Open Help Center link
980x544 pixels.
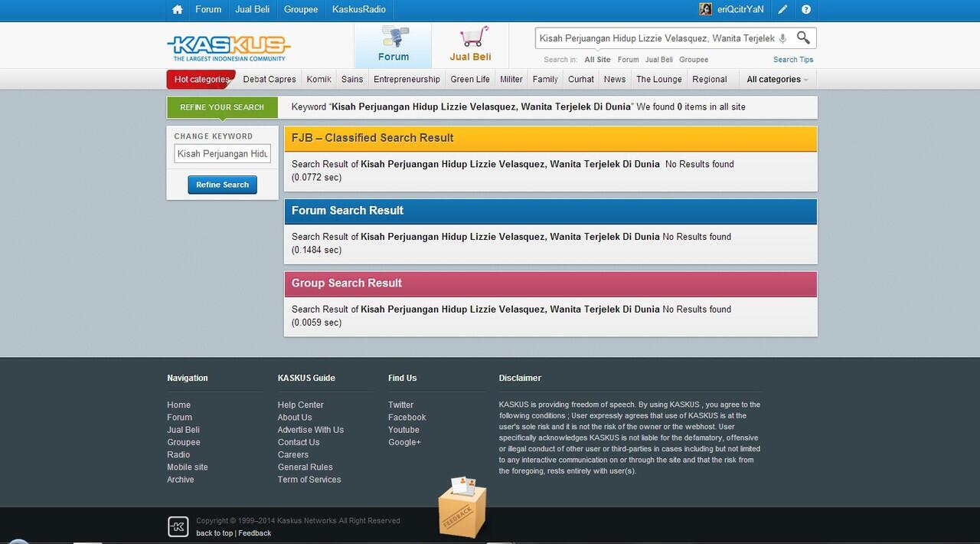tap(301, 405)
